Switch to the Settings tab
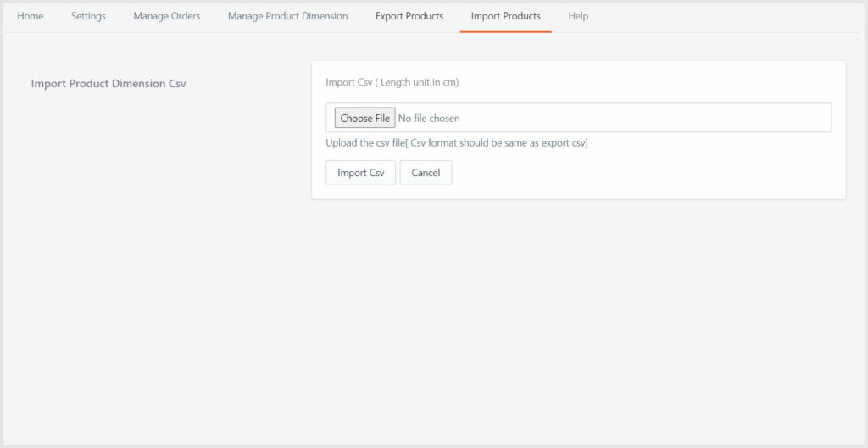This screenshot has height=448, width=868. tap(88, 16)
